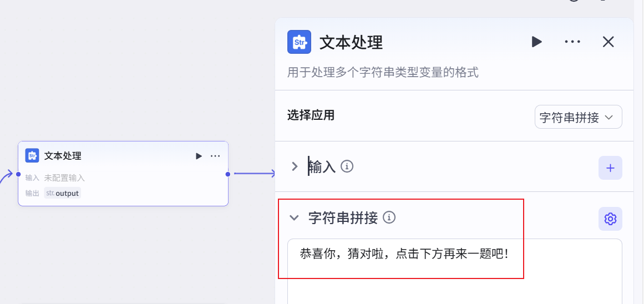This screenshot has width=644, height=304.
Task: Add a new input with the plus button
Action: [x=610, y=168]
